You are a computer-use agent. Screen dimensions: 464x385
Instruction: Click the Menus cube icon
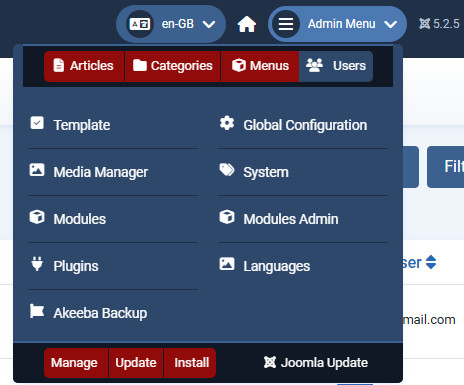pos(239,65)
